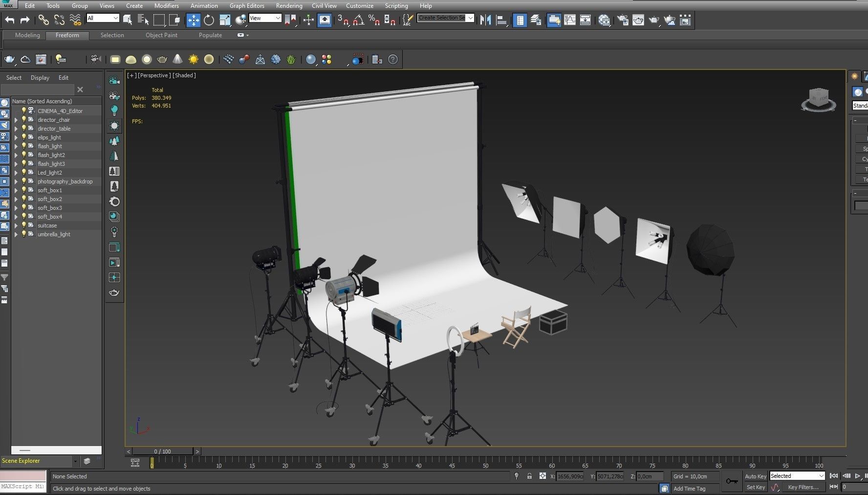This screenshot has height=495, width=868.
Task: Open the View reference coordinate dropdown
Action: coord(265,18)
